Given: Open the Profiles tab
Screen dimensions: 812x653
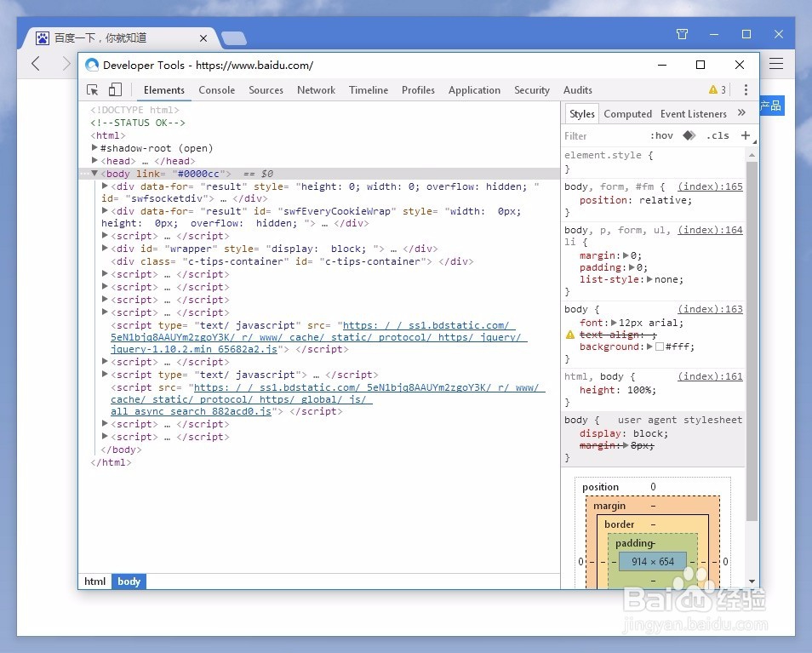Looking at the screenshot, I should pos(418,90).
